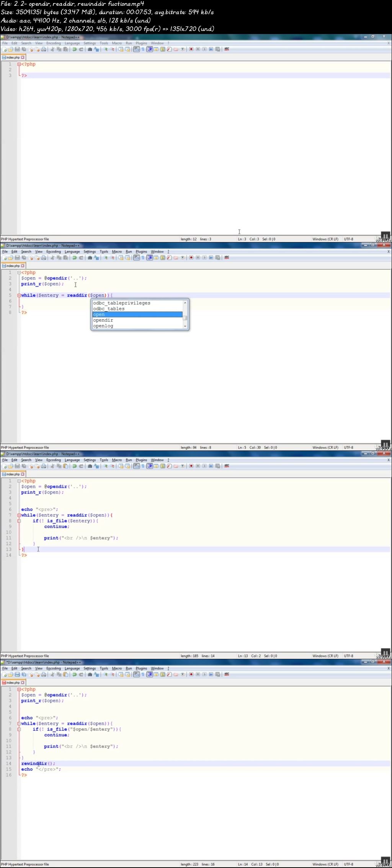Open the Encoding menu in the second window
This screenshot has height=868, width=392.
pos(54,252)
